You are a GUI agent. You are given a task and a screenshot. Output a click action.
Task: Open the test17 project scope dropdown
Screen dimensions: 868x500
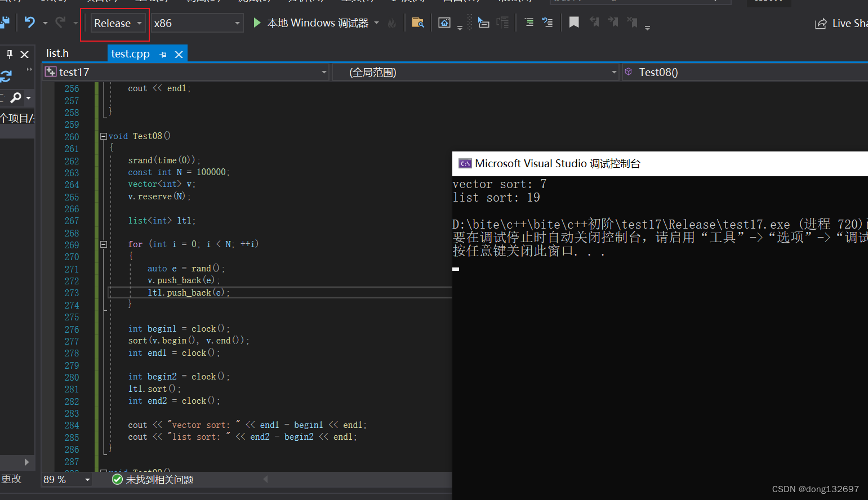point(185,72)
